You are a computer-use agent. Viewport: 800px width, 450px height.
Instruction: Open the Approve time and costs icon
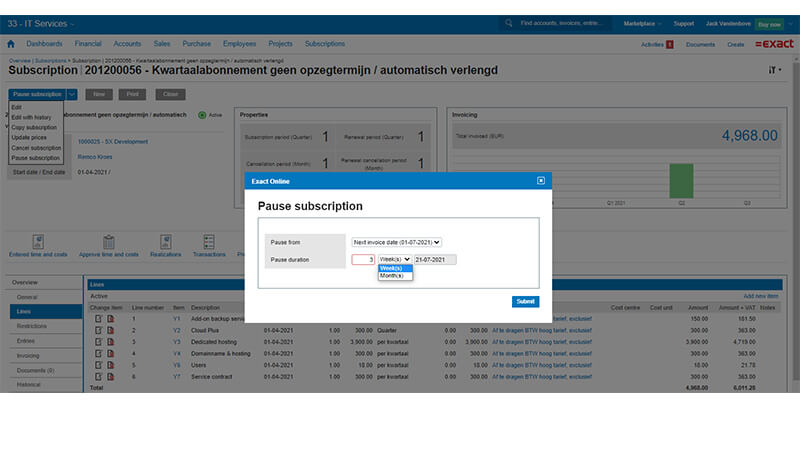109,242
